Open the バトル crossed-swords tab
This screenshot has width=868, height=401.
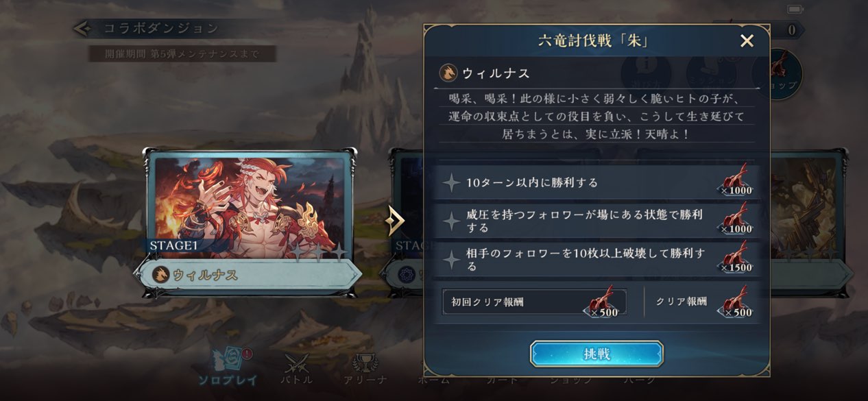pyautogui.click(x=297, y=369)
